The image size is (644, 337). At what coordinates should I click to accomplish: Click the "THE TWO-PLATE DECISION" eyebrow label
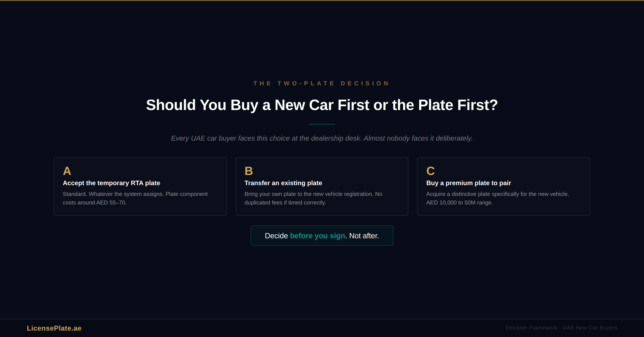[322, 83]
